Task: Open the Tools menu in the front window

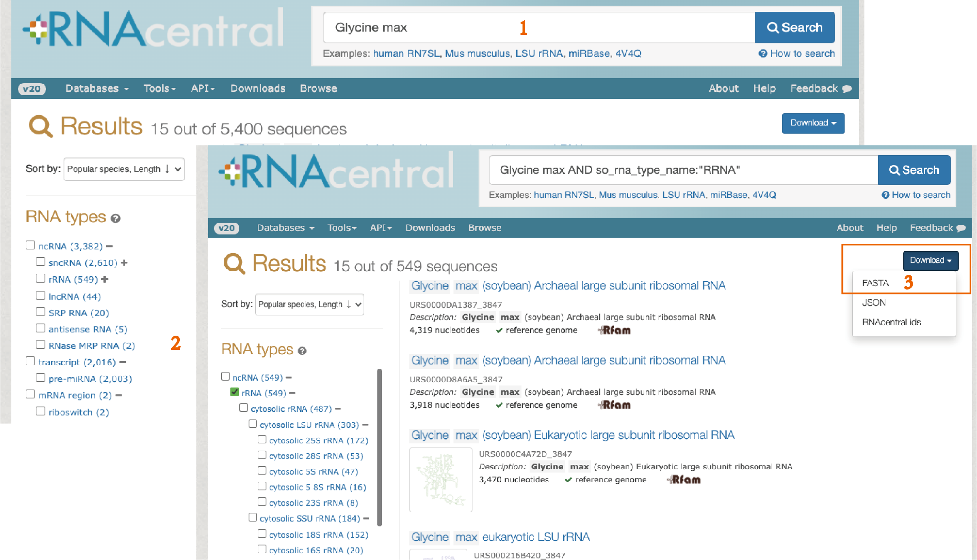Action: [342, 228]
